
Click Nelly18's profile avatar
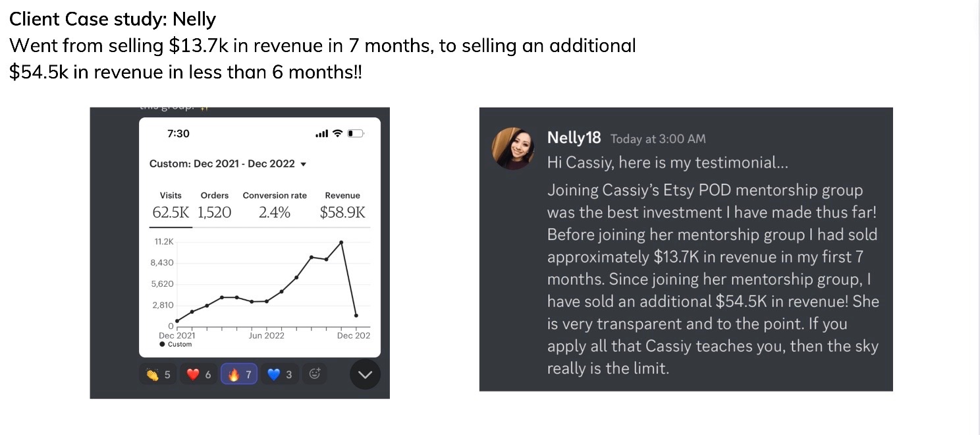pyautogui.click(x=513, y=148)
